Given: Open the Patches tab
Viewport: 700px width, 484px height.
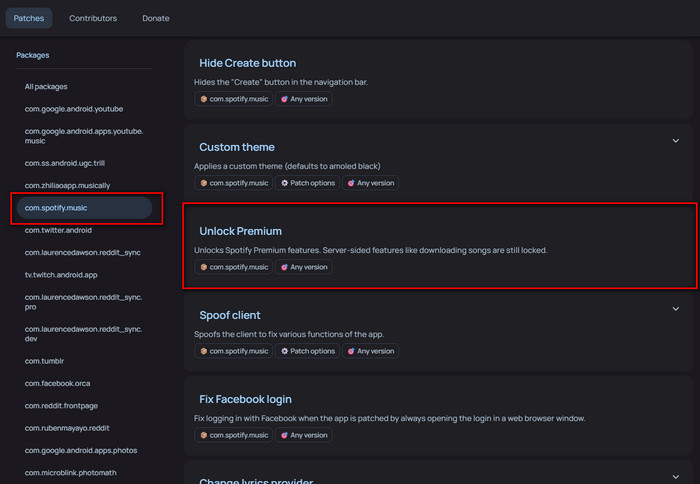Looking at the screenshot, I should point(29,18).
